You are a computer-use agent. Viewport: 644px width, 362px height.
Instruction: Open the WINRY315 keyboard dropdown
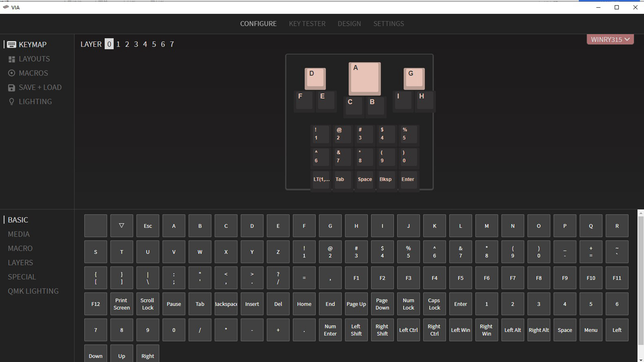click(610, 40)
